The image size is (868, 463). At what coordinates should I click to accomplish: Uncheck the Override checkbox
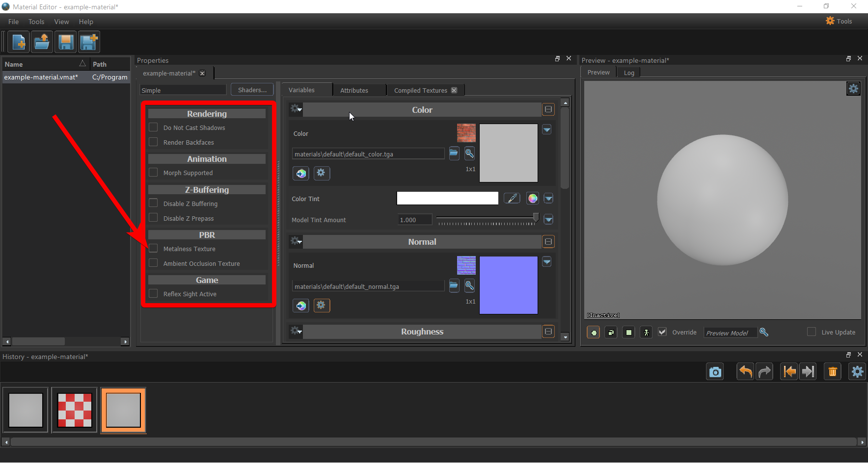click(662, 332)
